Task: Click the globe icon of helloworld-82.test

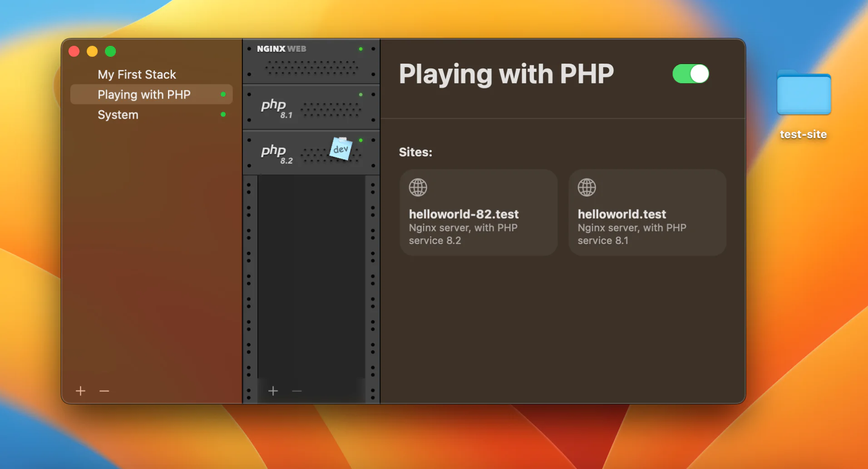Action: click(418, 187)
